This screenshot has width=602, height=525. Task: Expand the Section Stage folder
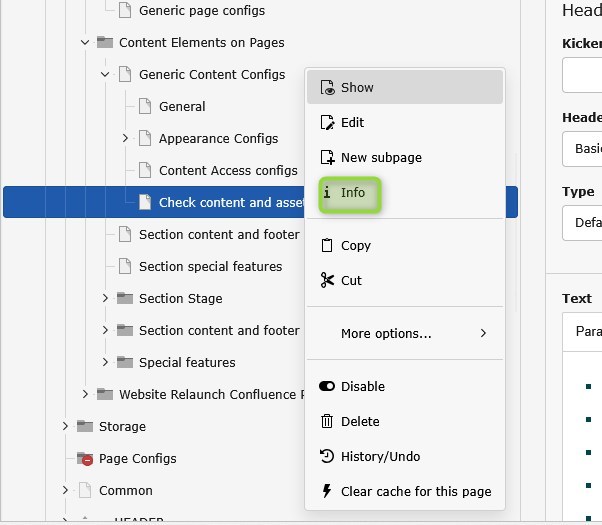[x=105, y=298]
